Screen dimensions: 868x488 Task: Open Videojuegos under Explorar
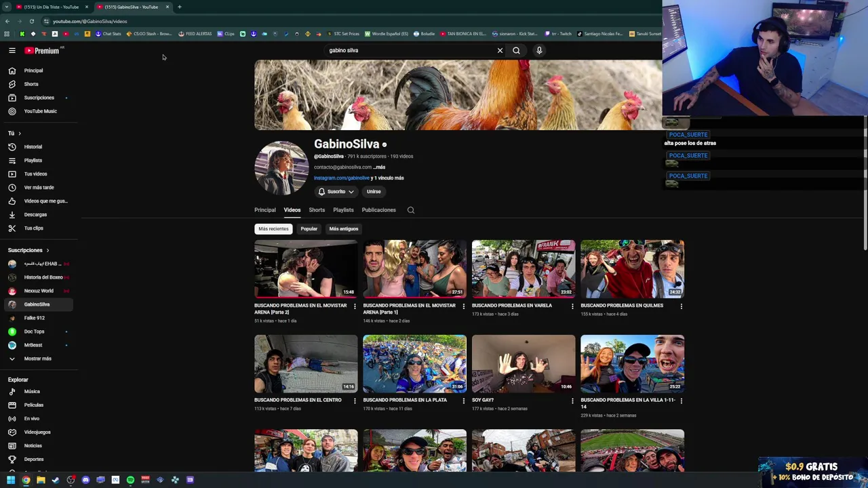[38, 432]
